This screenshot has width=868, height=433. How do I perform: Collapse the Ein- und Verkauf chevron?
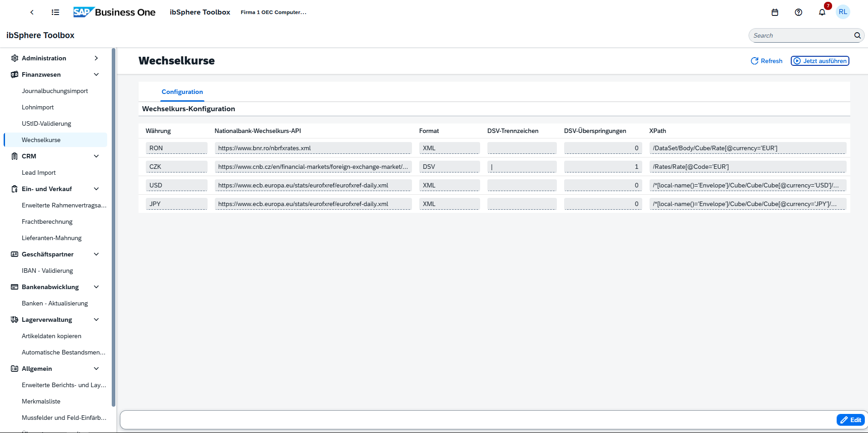96,189
